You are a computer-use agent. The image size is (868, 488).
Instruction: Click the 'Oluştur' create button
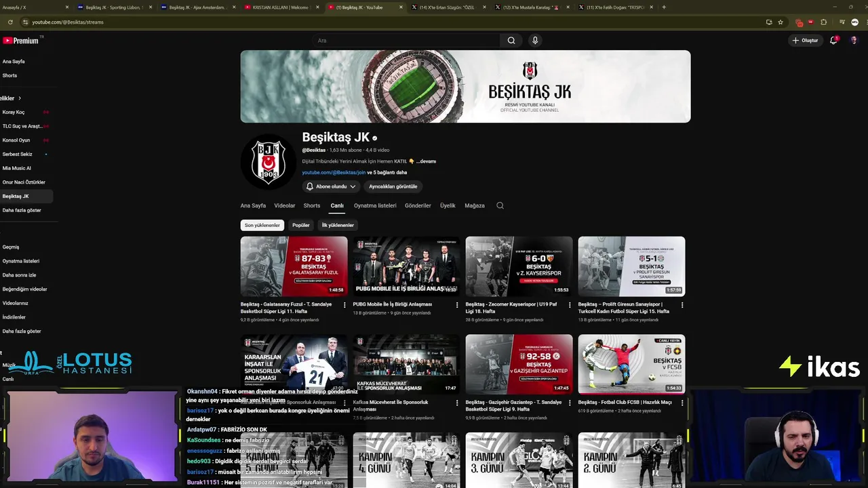point(805,41)
